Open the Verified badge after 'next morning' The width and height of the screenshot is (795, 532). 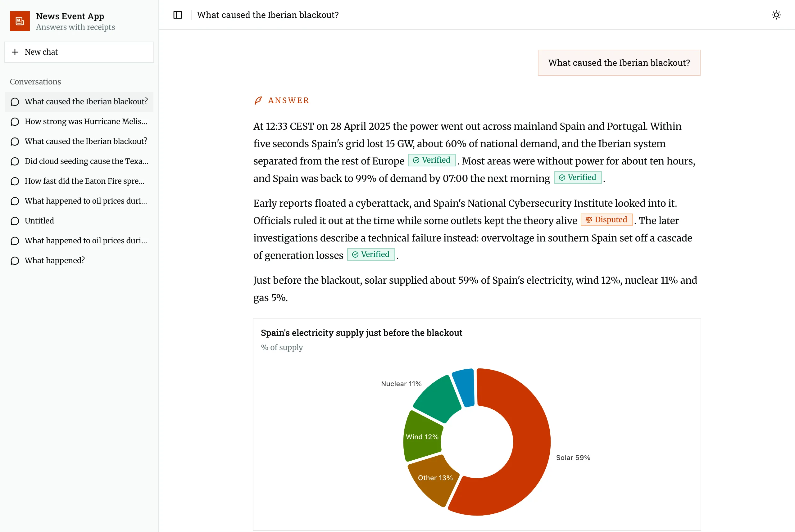point(577,178)
